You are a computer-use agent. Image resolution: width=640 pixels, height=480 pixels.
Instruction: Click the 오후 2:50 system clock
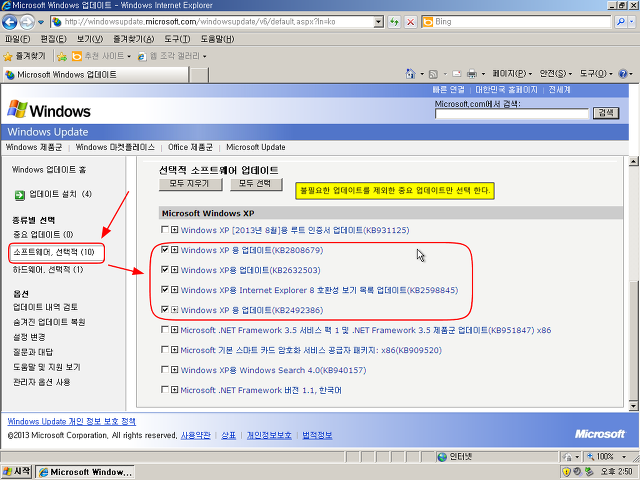coord(616,473)
